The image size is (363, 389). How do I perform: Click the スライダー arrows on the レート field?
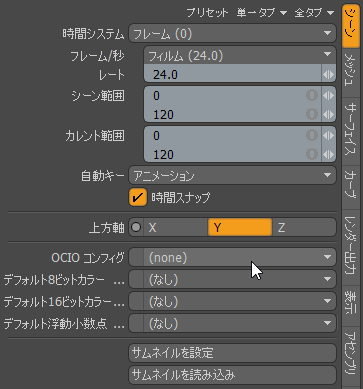point(328,75)
